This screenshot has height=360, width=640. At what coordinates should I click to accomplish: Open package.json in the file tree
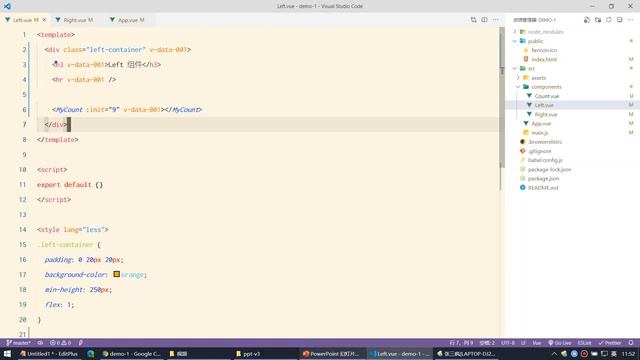click(543, 178)
